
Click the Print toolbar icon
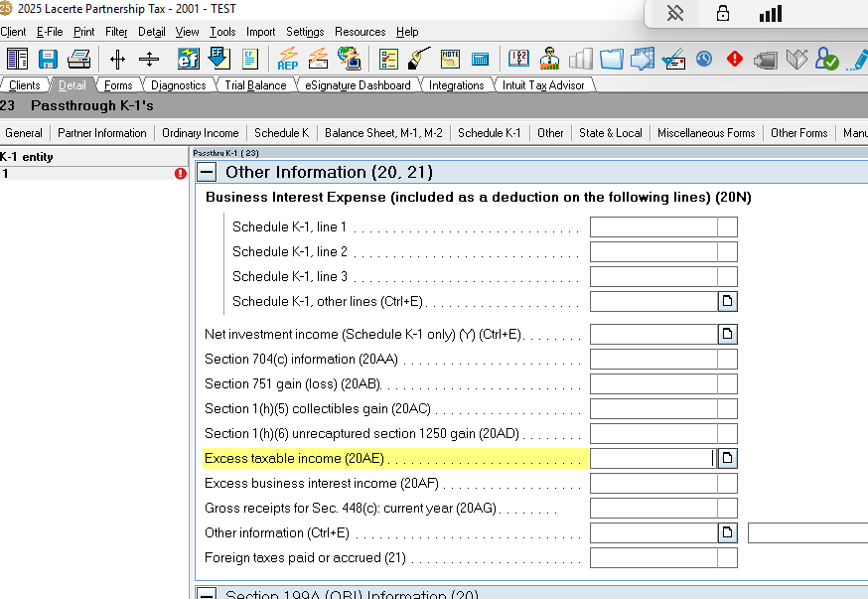coord(78,59)
